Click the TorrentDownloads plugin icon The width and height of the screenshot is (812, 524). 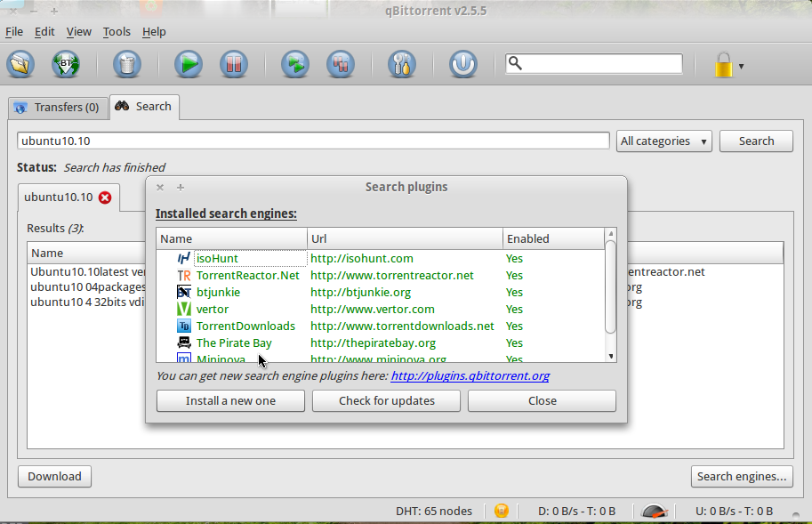[x=183, y=326]
